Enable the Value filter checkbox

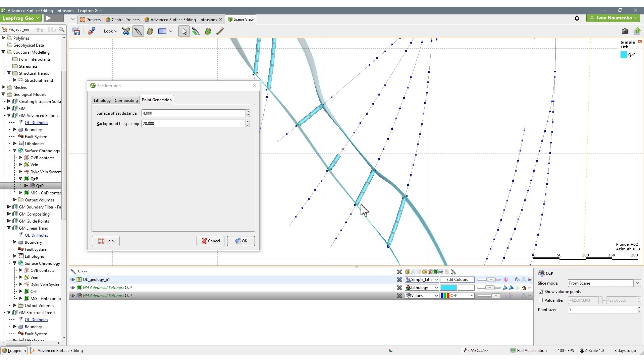click(541, 300)
